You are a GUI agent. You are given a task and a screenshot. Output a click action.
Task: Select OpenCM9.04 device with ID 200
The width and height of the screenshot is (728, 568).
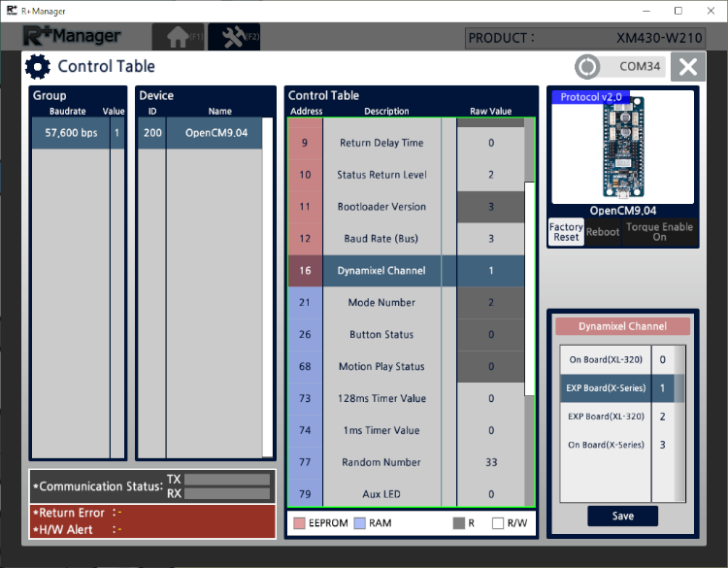click(x=199, y=133)
